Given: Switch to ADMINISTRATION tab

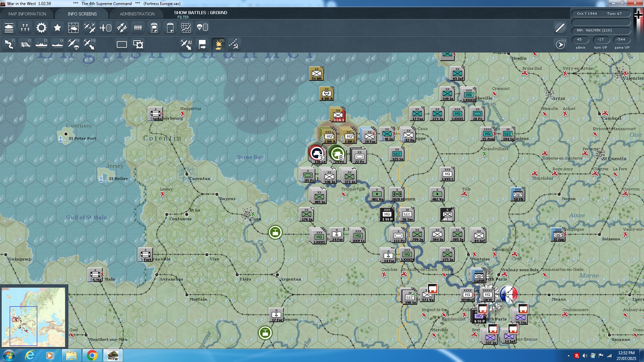Looking at the screenshot, I should [137, 14].
